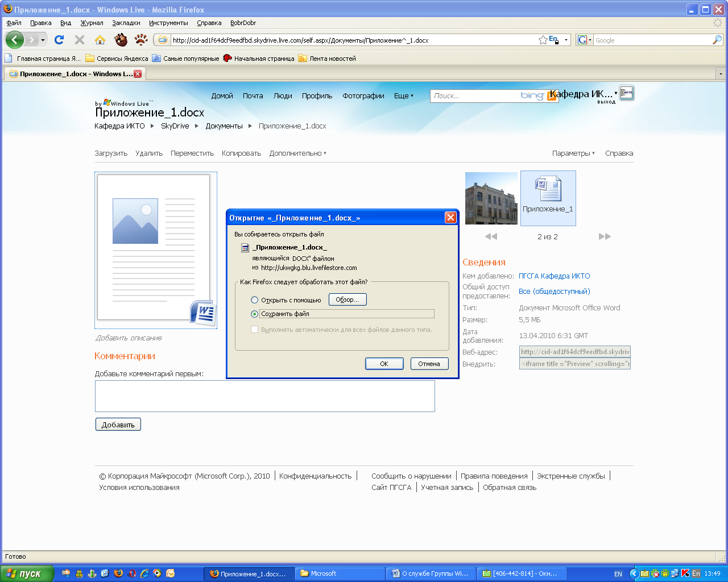Click the previous item double-arrow icon
This screenshot has width=728, height=582.
point(491,236)
